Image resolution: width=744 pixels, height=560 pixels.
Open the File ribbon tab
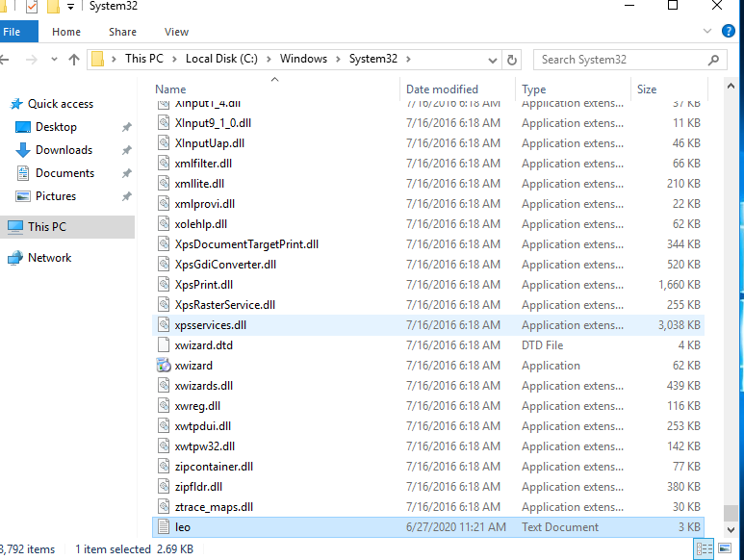17,32
